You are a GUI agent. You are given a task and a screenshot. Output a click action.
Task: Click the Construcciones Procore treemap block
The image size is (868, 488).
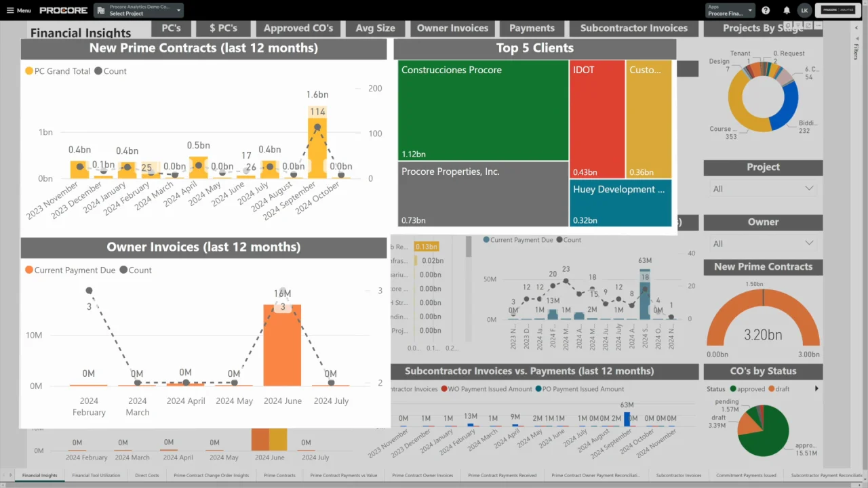pos(482,110)
